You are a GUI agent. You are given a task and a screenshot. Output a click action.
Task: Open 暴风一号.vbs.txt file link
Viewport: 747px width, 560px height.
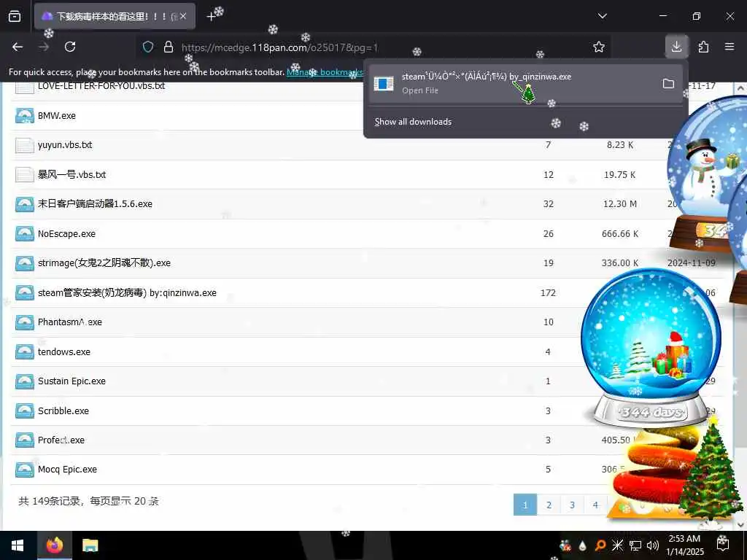pyautogui.click(x=72, y=174)
